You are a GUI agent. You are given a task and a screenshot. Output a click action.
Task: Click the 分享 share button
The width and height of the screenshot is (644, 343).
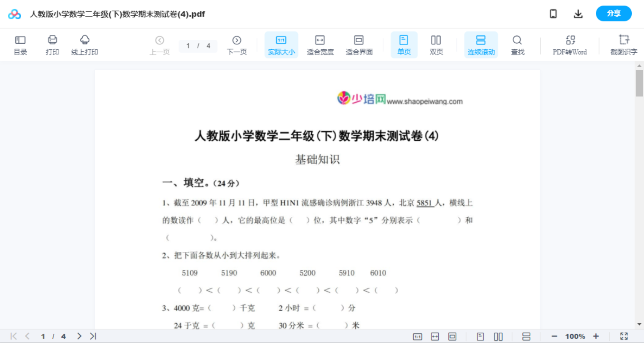click(x=613, y=13)
